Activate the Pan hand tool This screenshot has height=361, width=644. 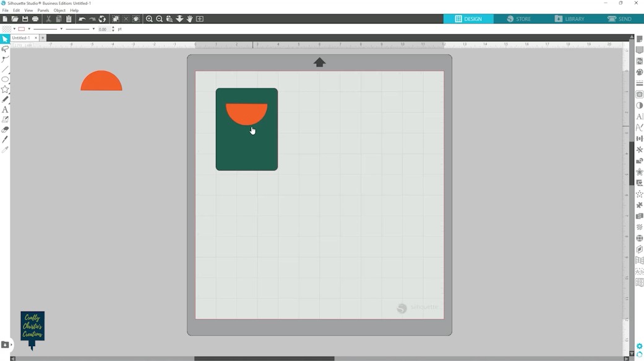coord(190,19)
